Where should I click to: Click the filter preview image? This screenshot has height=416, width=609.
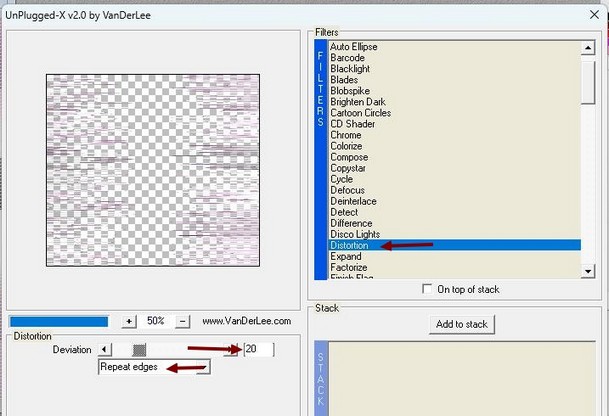coord(153,170)
